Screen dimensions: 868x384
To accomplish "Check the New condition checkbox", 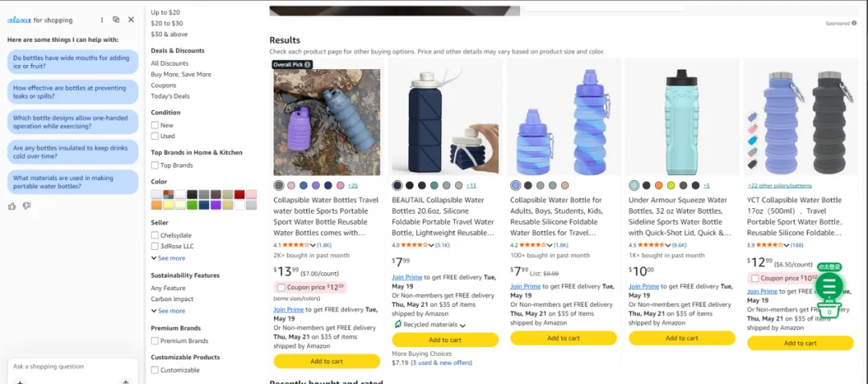I will point(155,125).
